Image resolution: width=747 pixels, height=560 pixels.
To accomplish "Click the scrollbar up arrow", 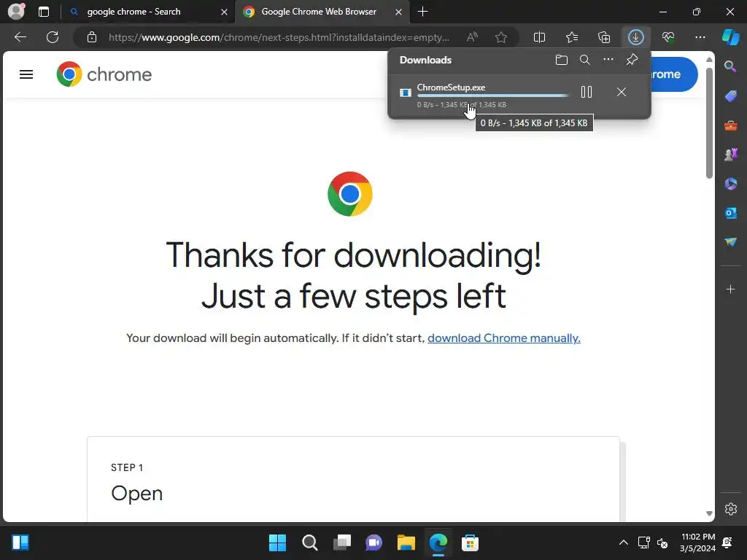I will click(x=709, y=60).
